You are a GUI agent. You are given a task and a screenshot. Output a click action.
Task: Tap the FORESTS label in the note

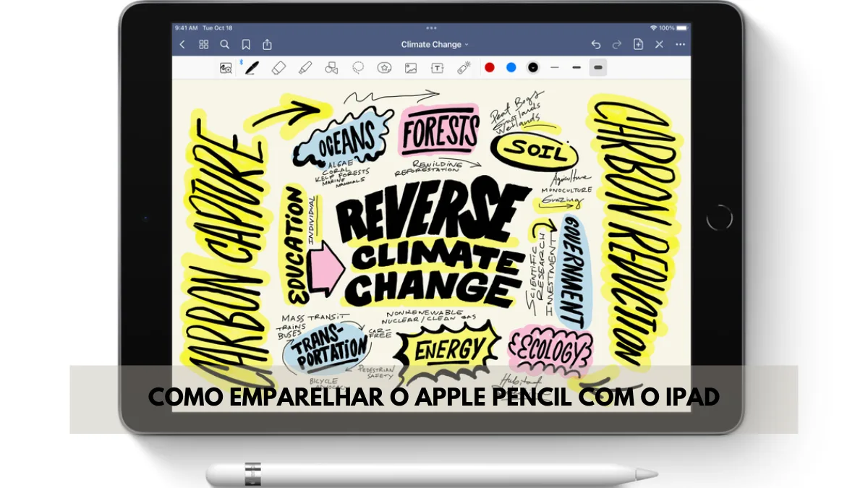[441, 132]
